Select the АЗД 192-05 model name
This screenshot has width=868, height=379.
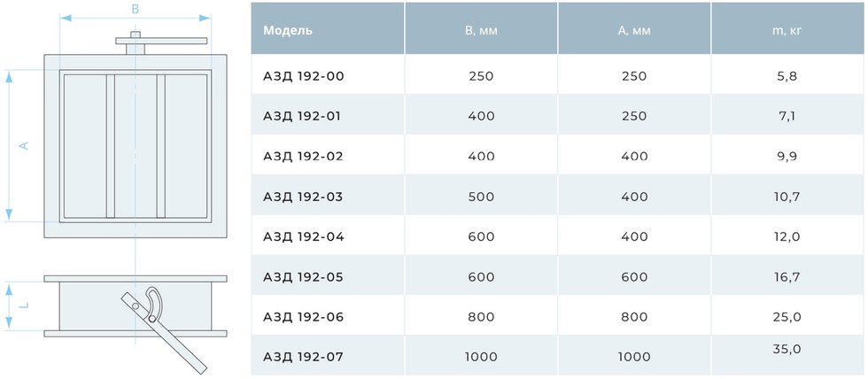coord(303,277)
